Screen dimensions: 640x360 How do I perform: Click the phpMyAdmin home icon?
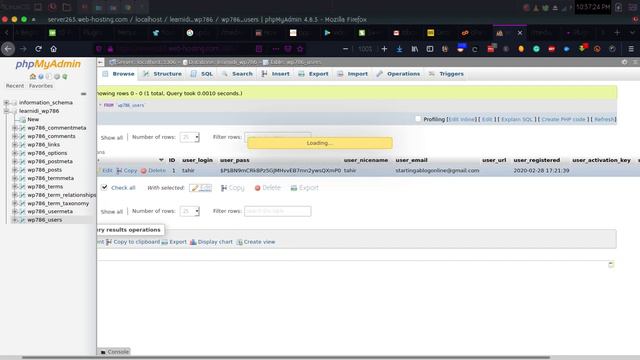[33, 76]
